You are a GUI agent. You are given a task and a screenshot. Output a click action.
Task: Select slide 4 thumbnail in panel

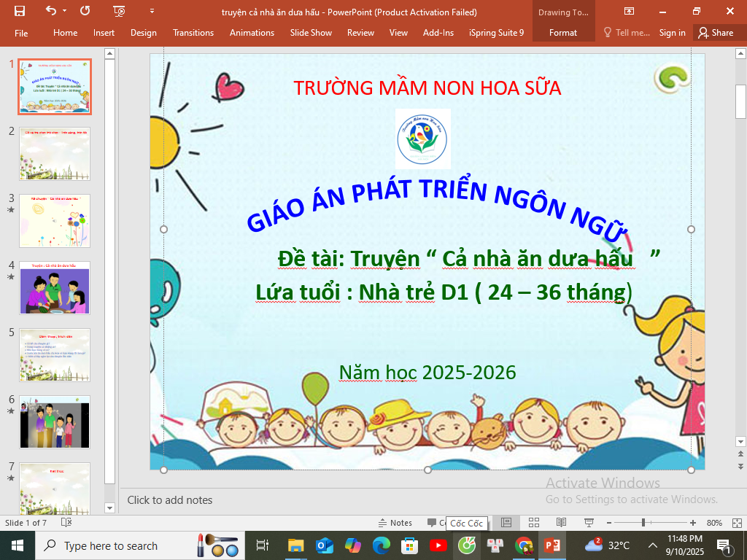pyautogui.click(x=55, y=287)
